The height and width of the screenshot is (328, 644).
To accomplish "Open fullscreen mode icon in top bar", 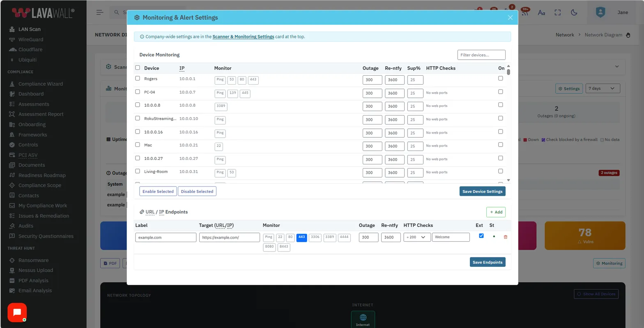I will 557,12.
